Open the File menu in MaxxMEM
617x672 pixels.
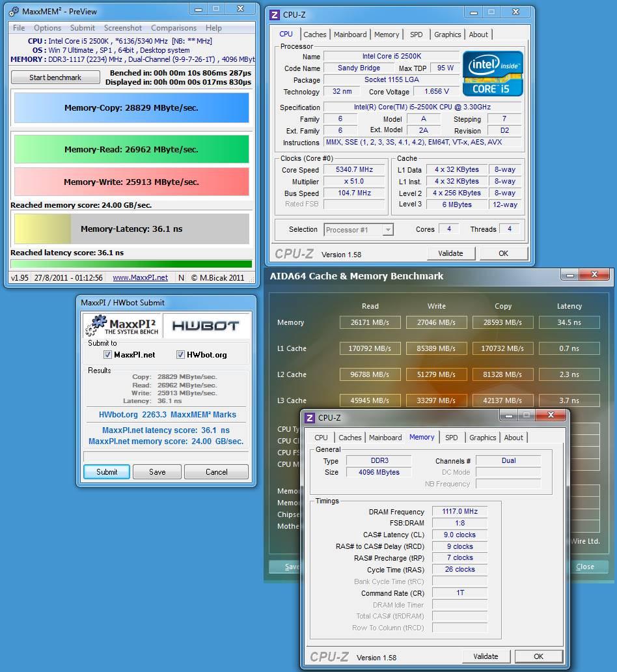pos(19,28)
